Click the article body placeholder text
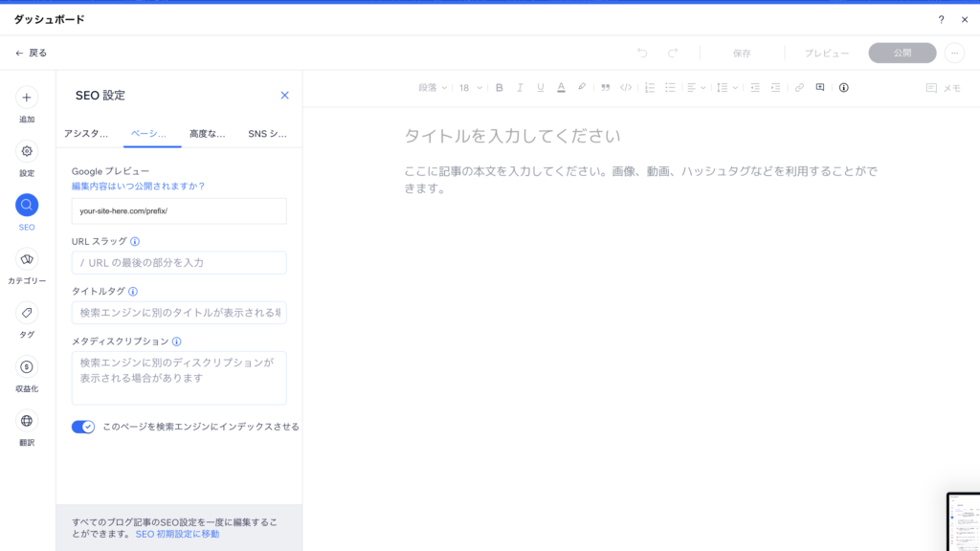The height and width of the screenshot is (551, 980). click(640, 180)
